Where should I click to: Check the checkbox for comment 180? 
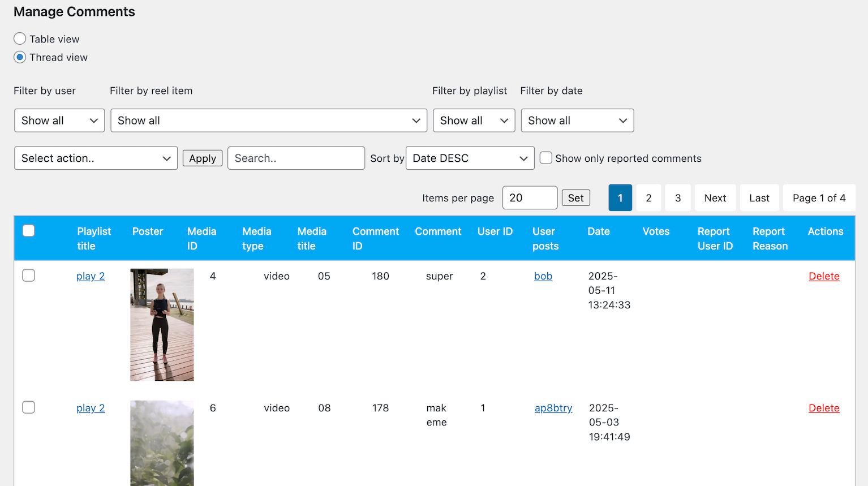coord(29,276)
